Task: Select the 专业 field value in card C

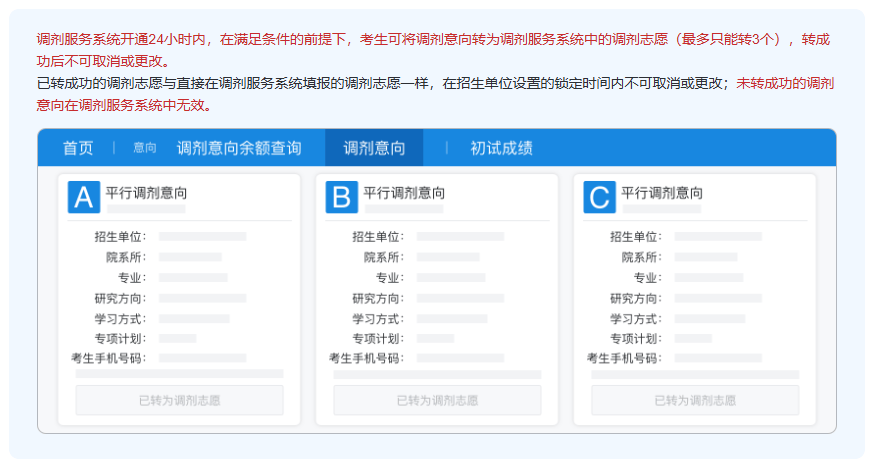Action: click(708, 277)
